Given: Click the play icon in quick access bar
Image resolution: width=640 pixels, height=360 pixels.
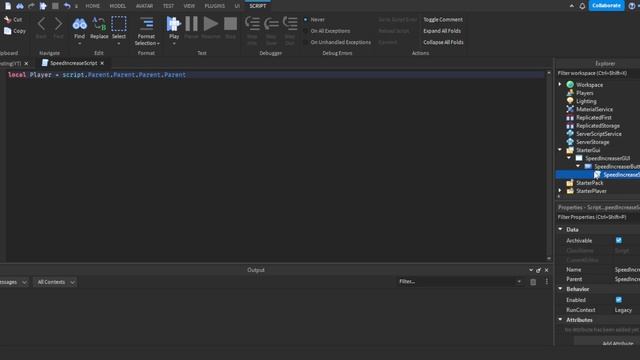Looking at the screenshot, I should click(x=43, y=6).
